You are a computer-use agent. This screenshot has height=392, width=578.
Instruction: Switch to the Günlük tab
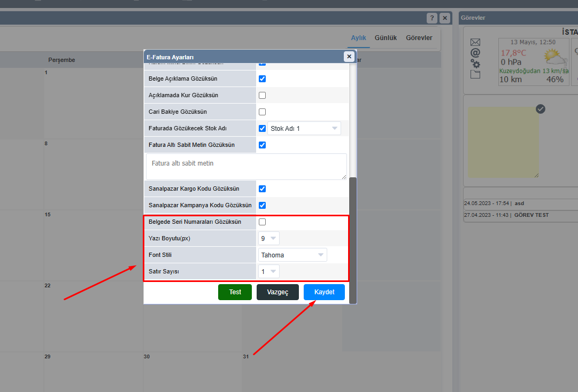tap(386, 38)
